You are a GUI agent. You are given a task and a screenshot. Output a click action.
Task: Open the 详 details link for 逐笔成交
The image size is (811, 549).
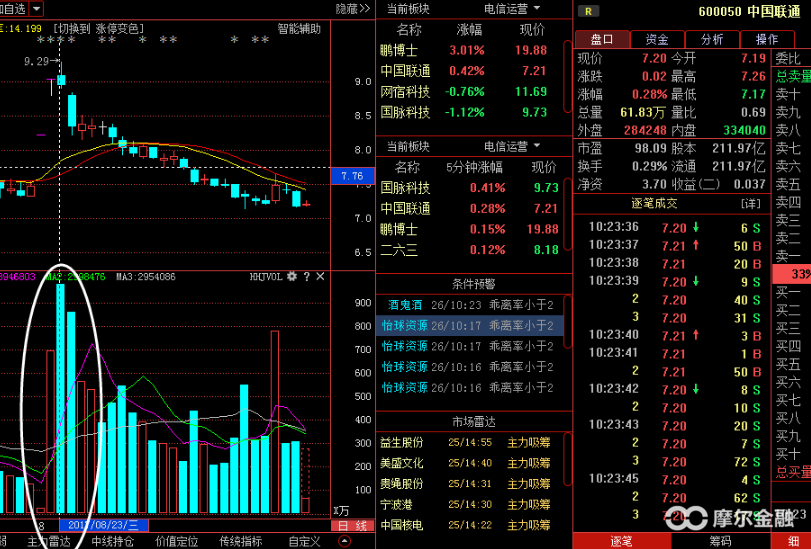750,203
